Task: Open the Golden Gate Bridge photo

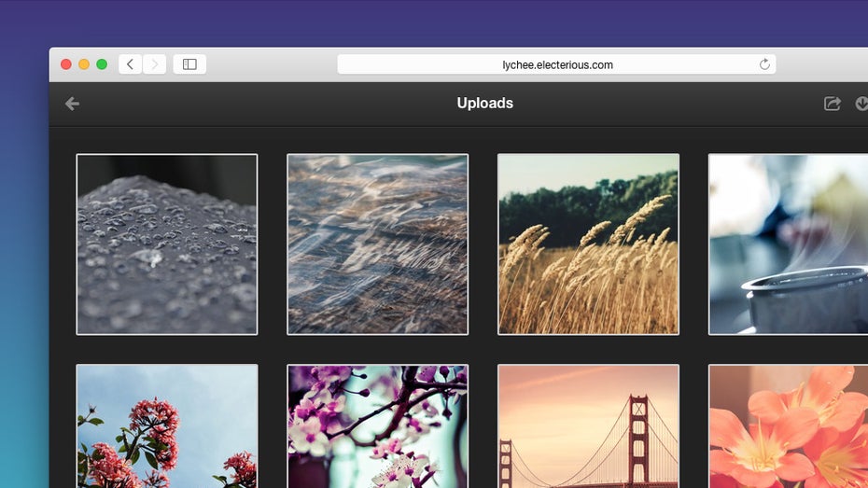Action: pos(588,426)
